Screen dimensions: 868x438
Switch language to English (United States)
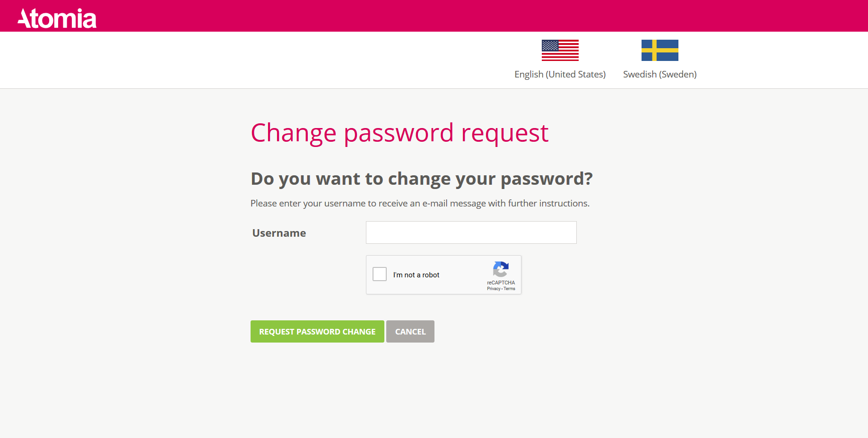(560, 74)
